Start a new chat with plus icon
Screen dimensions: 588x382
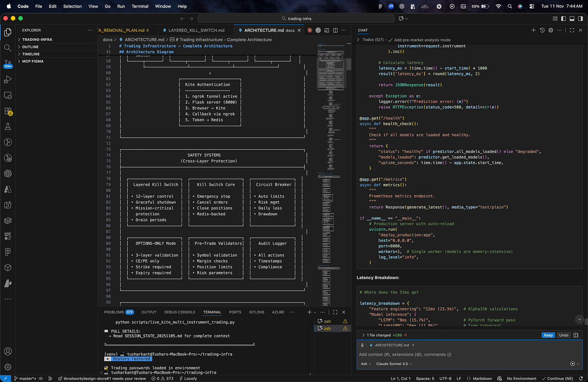(x=533, y=30)
